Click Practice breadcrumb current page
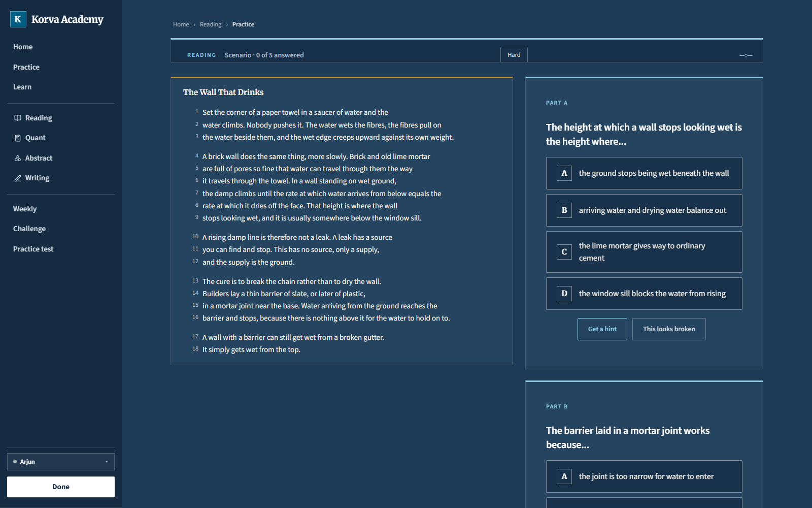This screenshot has height=508, width=812. (243, 24)
